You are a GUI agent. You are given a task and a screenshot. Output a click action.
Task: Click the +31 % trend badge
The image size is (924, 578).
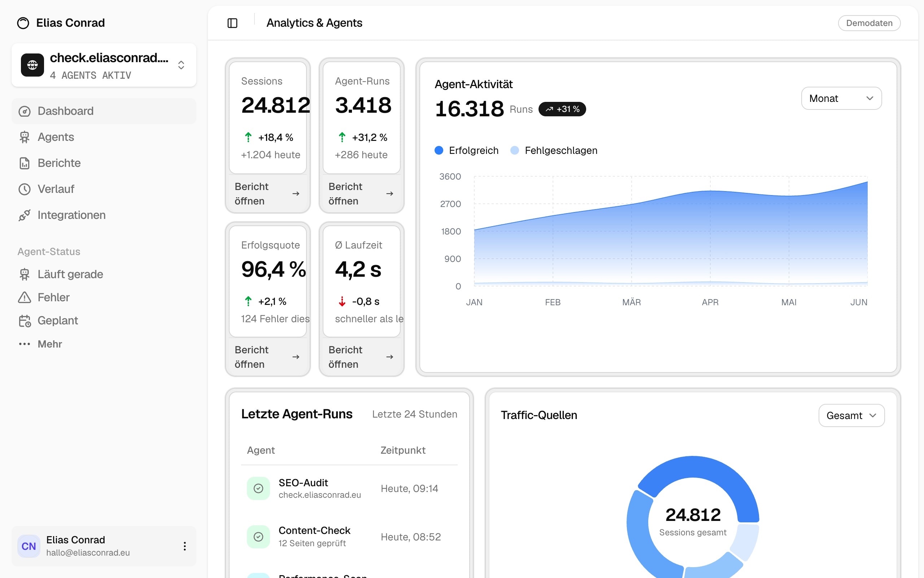(x=562, y=109)
